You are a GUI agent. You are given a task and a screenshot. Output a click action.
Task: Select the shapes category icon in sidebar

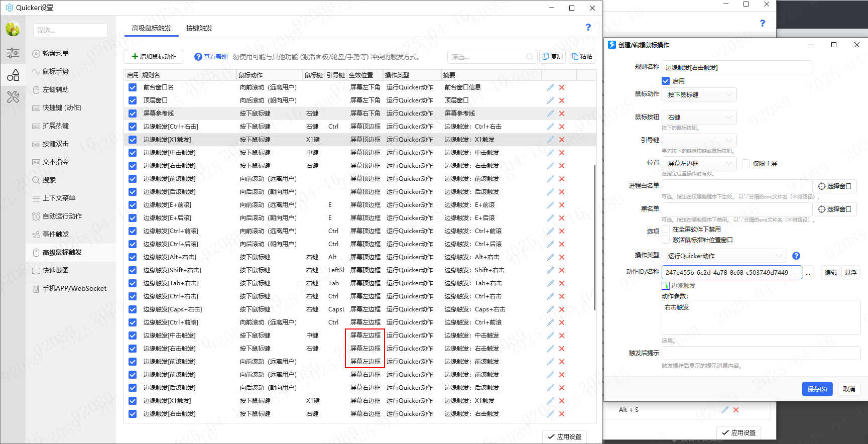click(x=13, y=75)
